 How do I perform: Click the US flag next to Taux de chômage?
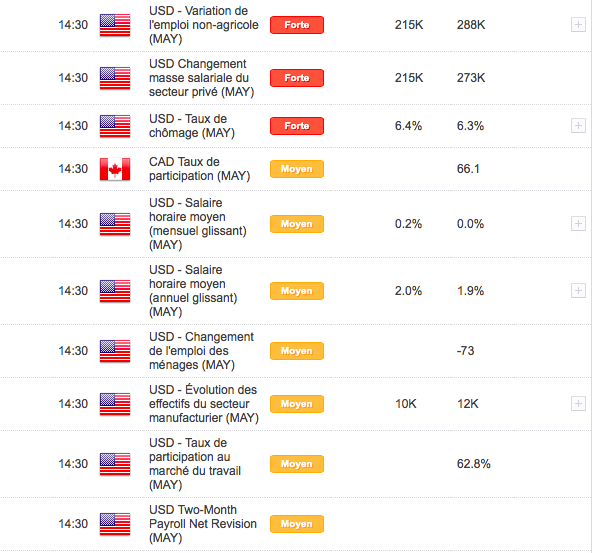[115, 126]
